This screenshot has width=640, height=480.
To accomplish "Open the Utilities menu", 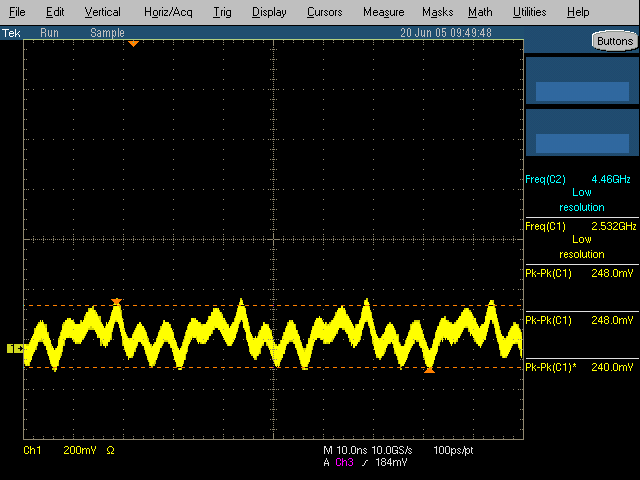I will tap(529, 12).
